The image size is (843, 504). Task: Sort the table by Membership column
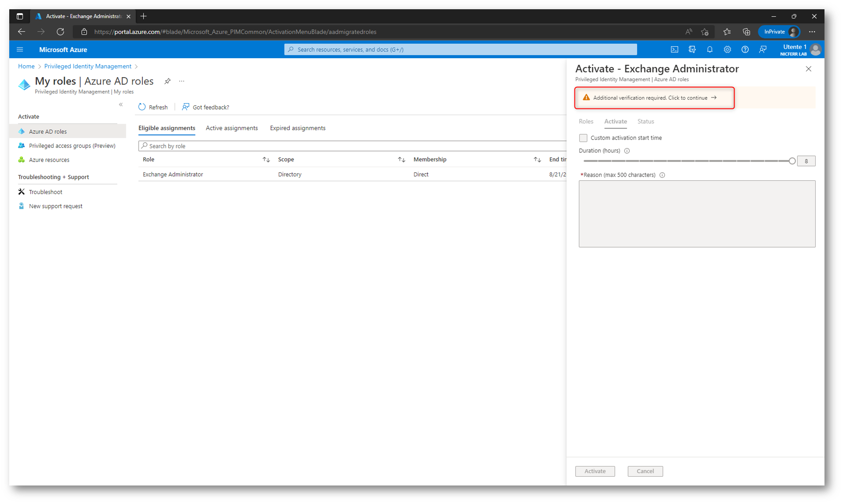pyautogui.click(x=537, y=159)
